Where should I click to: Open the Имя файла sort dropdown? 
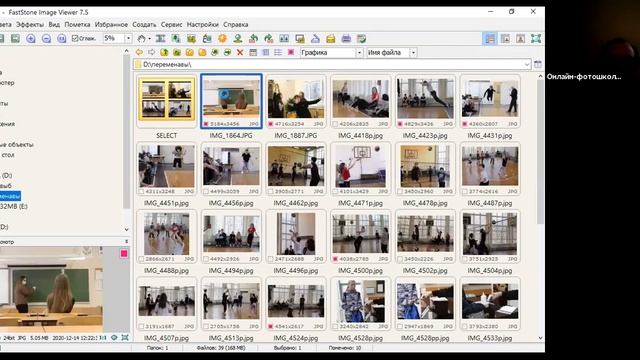click(413, 53)
